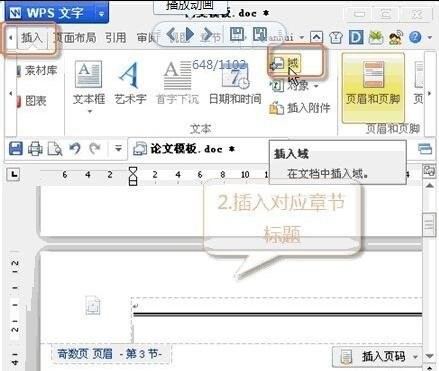Insert a 文本框 text box
This screenshot has height=371, width=439.
point(89,82)
